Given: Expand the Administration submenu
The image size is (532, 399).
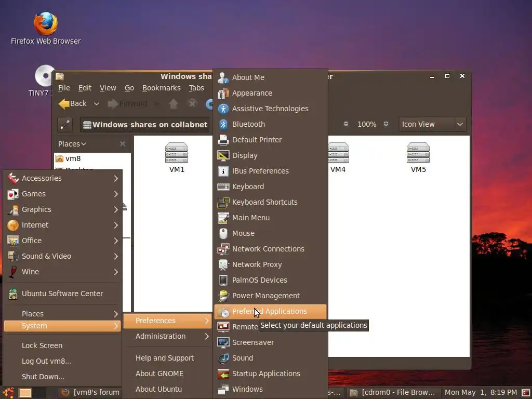Looking at the screenshot, I should (168, 336).
